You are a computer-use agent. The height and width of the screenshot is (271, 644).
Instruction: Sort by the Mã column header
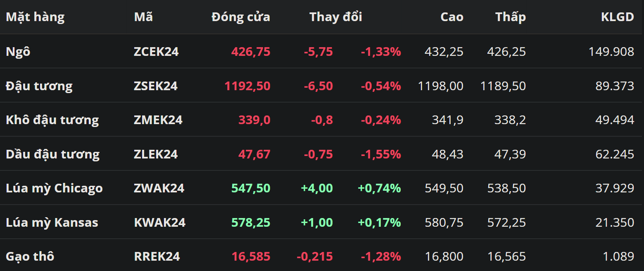pos(143,17)
